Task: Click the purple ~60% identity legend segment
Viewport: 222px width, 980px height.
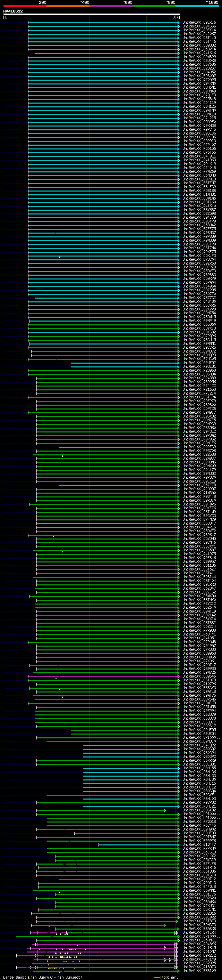Action: coord(111,7)
